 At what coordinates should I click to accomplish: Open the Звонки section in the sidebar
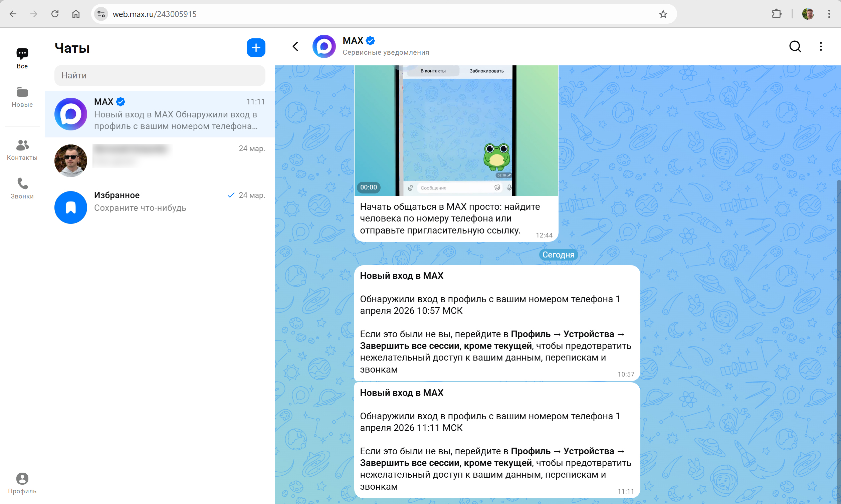tap(22, 188)
